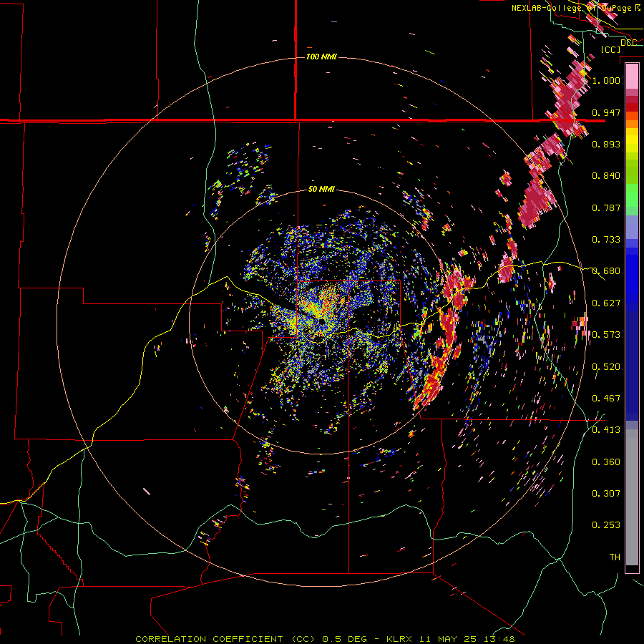Click the 0.360 scale value

[606, 462]
